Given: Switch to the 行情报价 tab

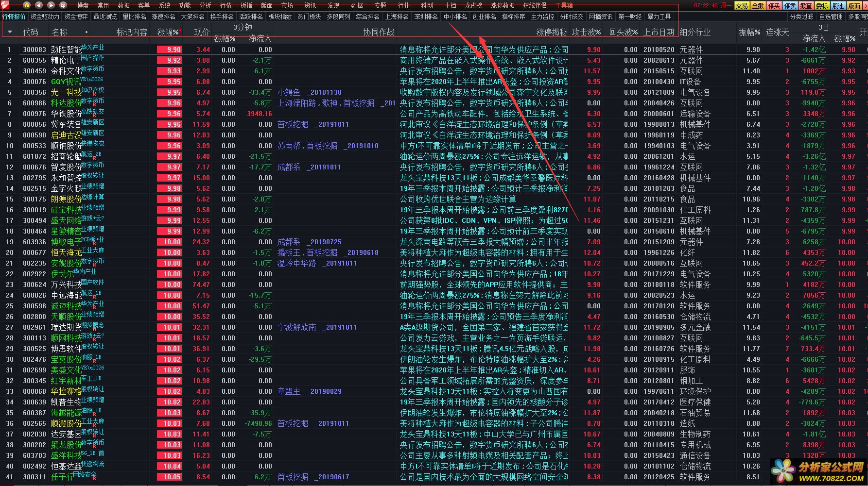Looking at the screenshot, I should [14, 17].
